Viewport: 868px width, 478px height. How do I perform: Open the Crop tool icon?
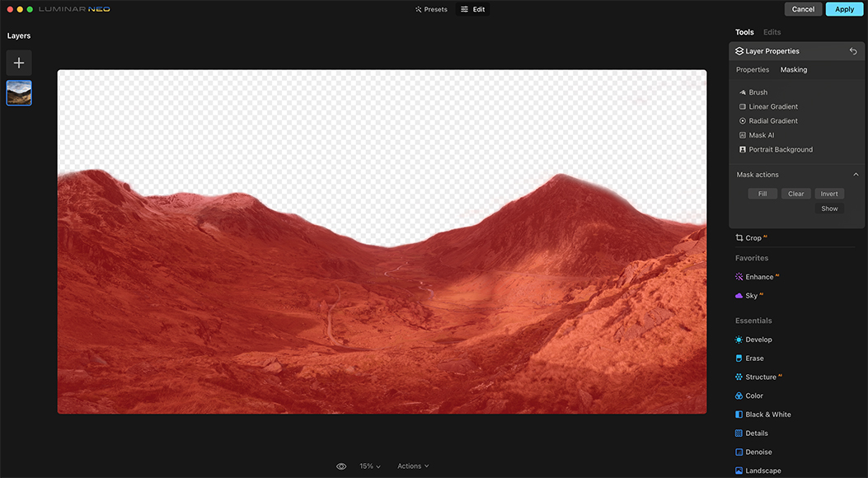(739, 238)
